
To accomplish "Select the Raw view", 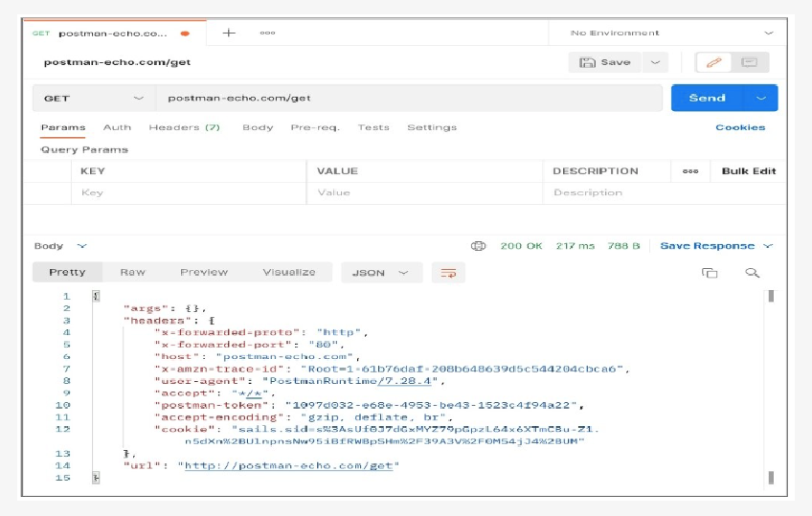I will 132,272.
